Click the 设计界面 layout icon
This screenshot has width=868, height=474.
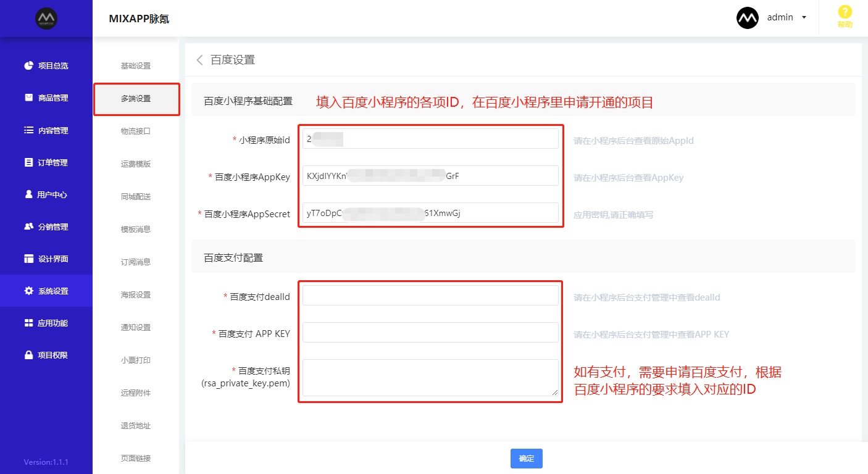pos(28,259)
